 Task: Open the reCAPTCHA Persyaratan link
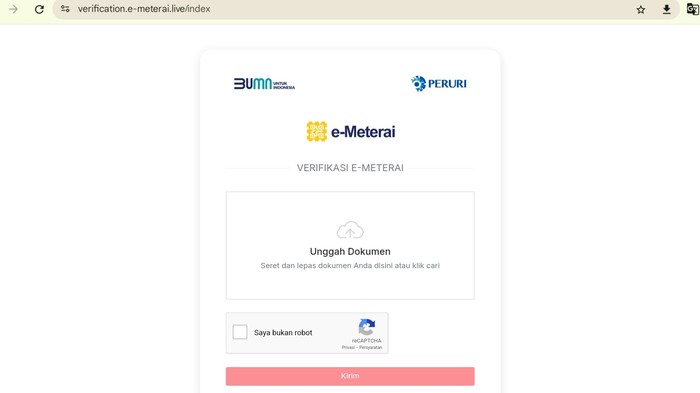point(371,347)
